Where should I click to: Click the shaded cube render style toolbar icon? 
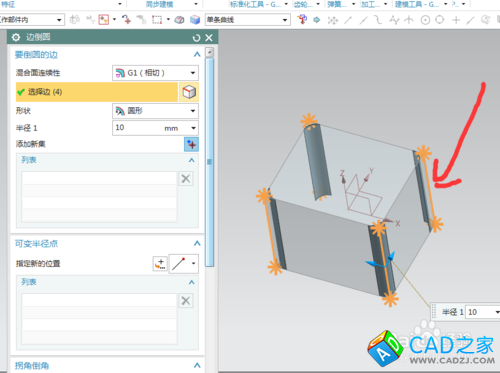pyautogui.click(x=195, y=20)
